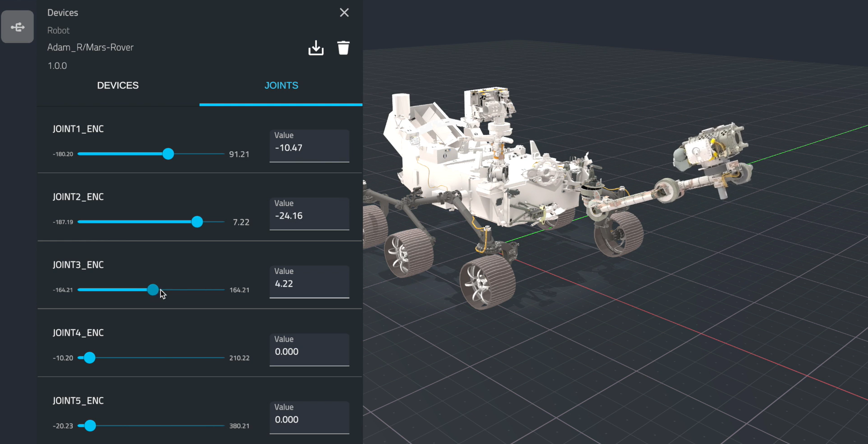The height and width of the screenshot is (444, 868).
Task: Click the Adam_R/Mars-Rover robot name
Action: (91, 48)
